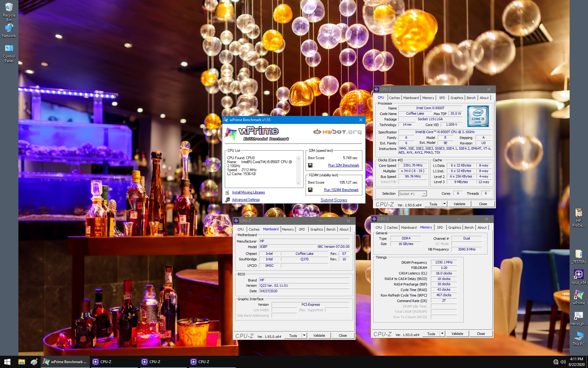Click the Intel Core i5 logo in CPU-Z
The height and width of the screenshot is (368, 588).
478,116
